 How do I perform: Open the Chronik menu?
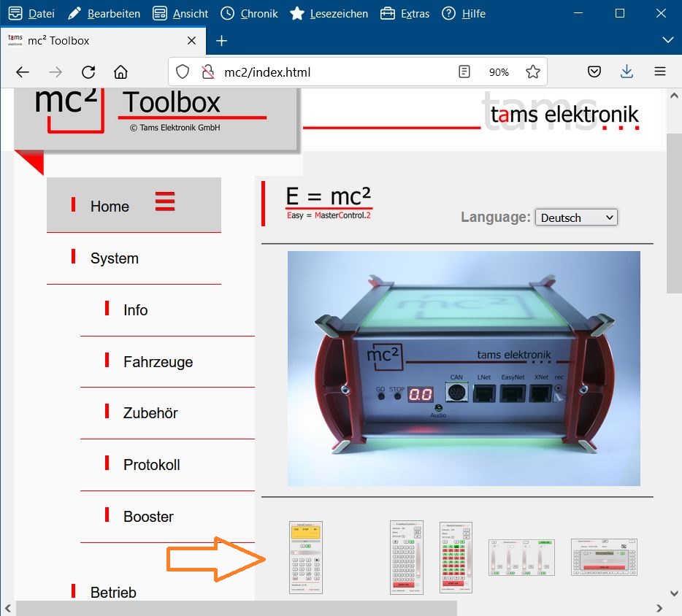[x=249, y=13]
